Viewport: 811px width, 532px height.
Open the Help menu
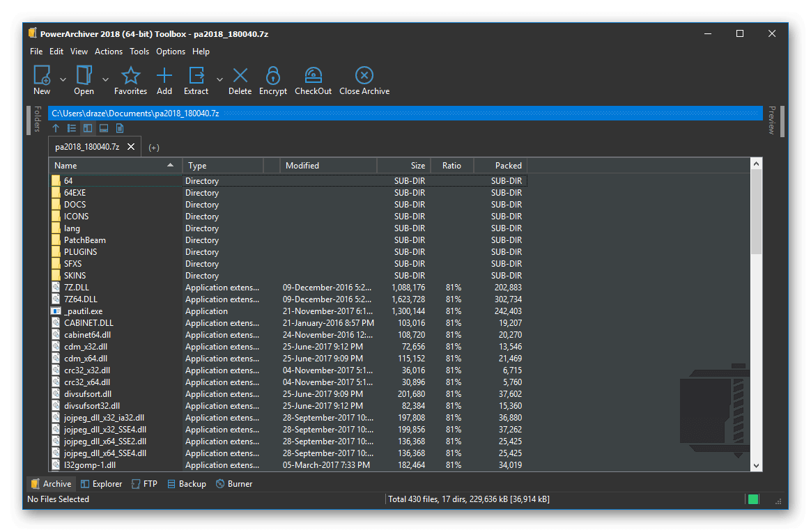coord(201,52)
